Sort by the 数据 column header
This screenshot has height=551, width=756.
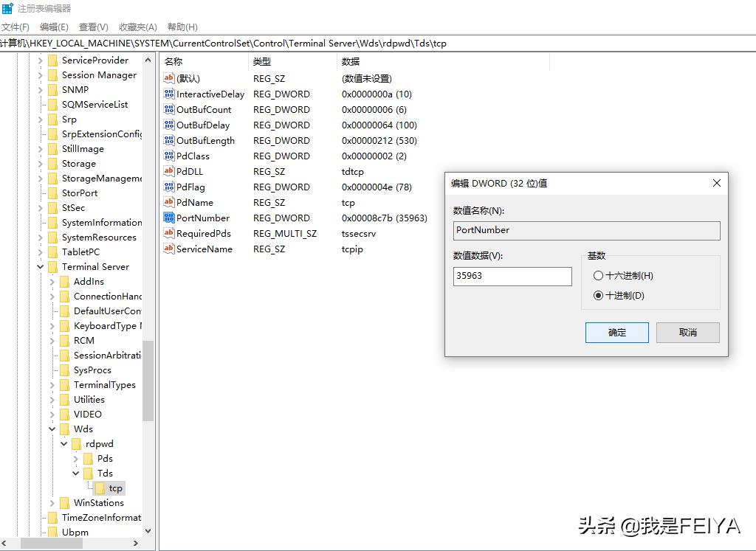coord(443,62)
